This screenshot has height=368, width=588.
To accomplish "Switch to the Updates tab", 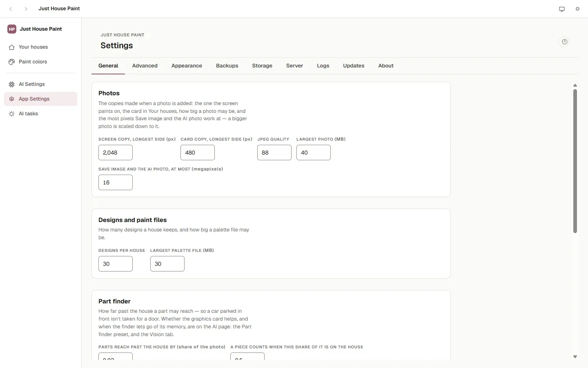I will [x=354, y=66].
